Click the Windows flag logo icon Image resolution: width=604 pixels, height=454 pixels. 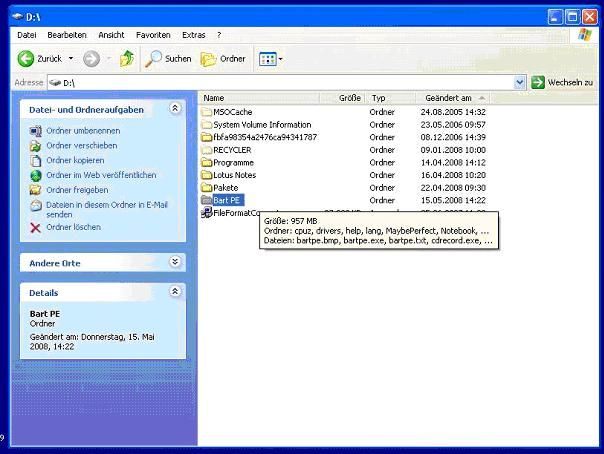(585, 35)
